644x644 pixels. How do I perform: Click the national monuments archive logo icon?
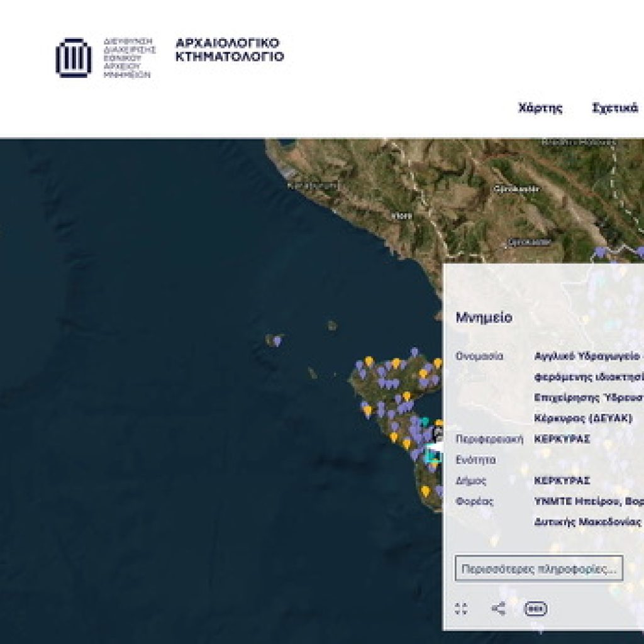point(74,58)
